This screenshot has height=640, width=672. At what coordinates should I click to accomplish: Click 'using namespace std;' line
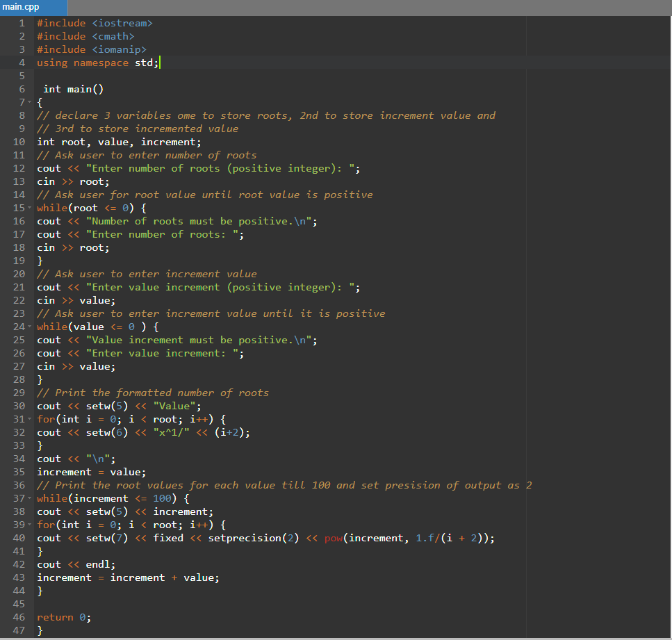98,63
